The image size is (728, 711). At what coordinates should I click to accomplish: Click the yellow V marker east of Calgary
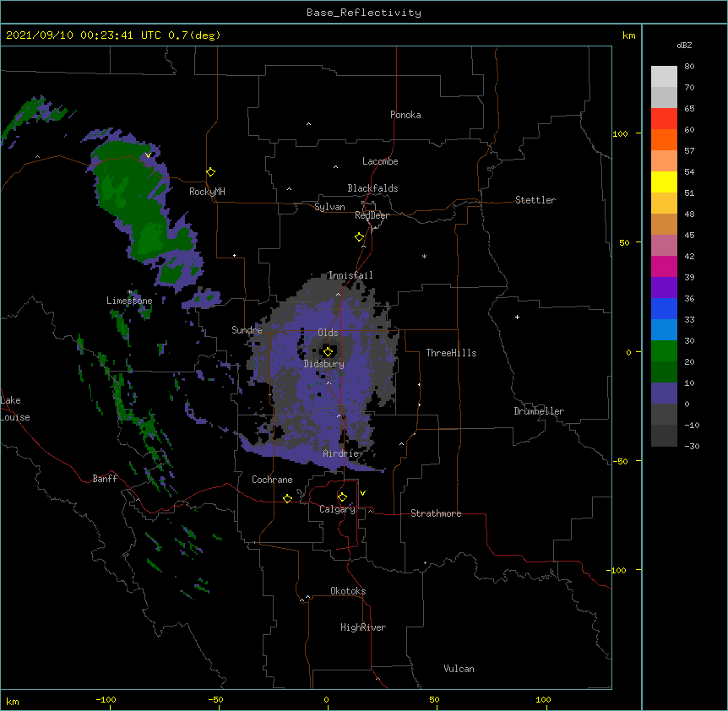(x=362, y=493)
